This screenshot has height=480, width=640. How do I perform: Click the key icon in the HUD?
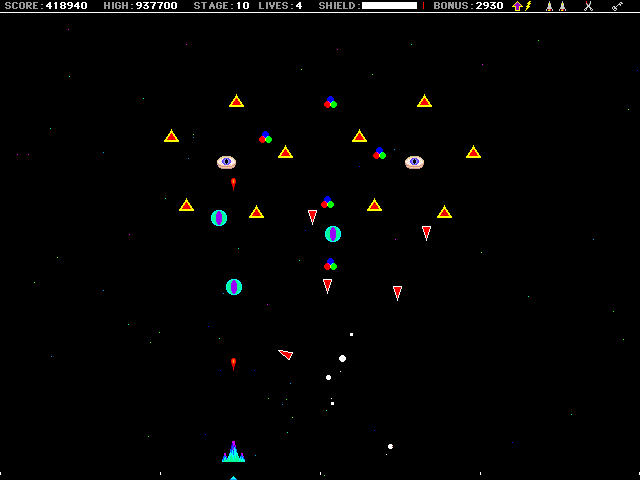[618, 6]
